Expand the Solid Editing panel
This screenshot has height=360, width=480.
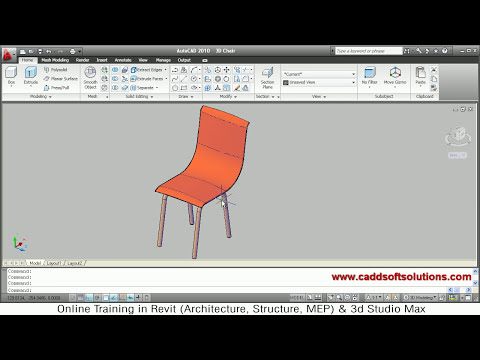click(x=139, y=97)
